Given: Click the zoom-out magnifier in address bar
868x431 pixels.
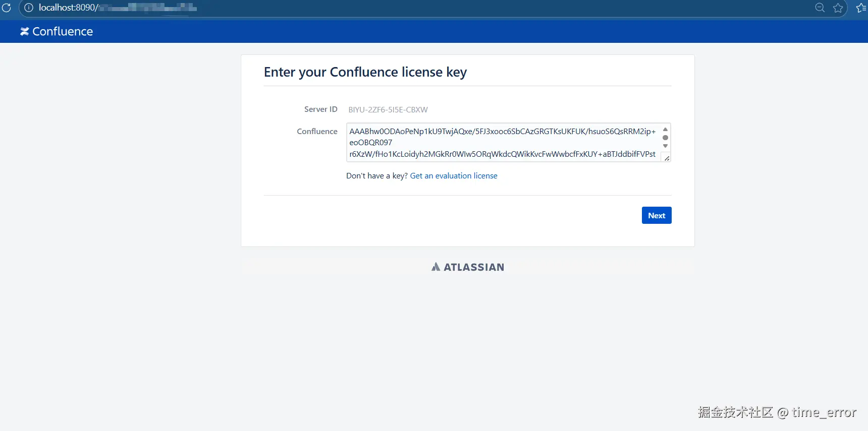Looking at the screenshot, I should [820, 8].
